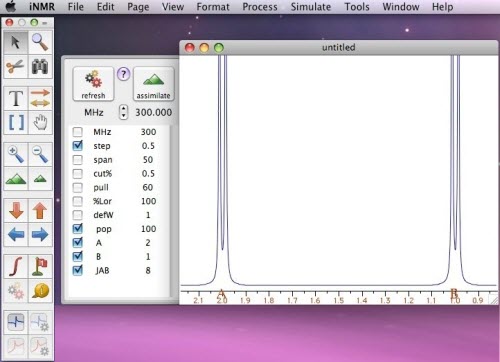Click the red curve with gear icon

pos(40,347)
